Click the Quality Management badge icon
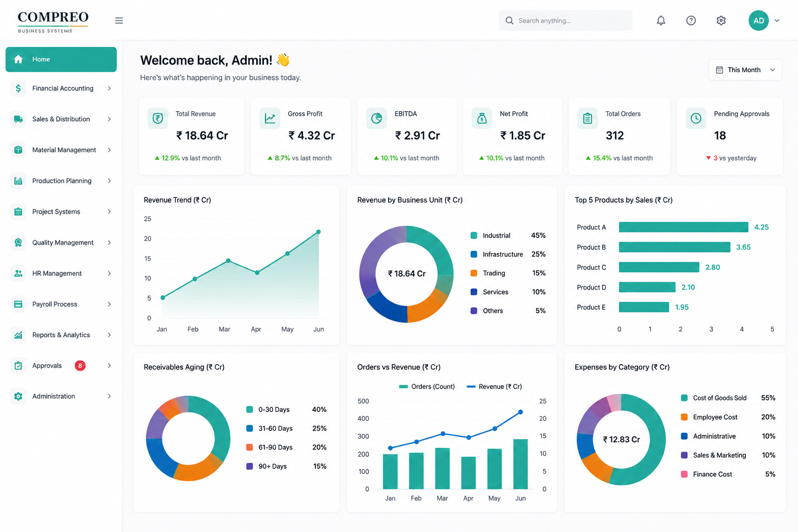The image size is (798, 532). pyautogui.click(x=18, y=243)
